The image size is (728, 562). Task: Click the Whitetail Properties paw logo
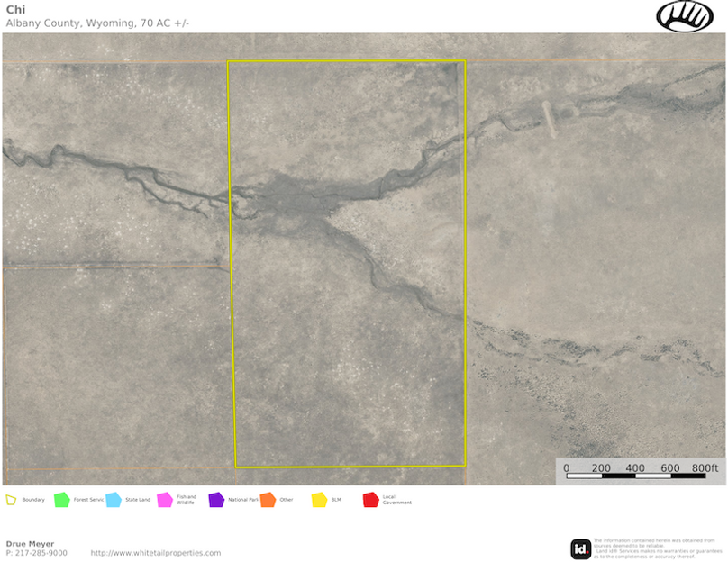point(685,16)
